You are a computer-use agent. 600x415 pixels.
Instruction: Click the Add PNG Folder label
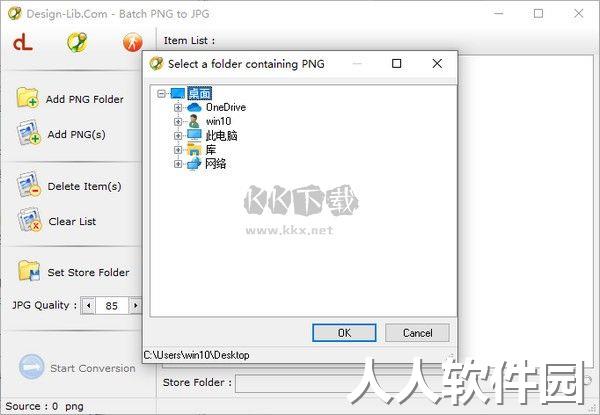tap(85, 99)
